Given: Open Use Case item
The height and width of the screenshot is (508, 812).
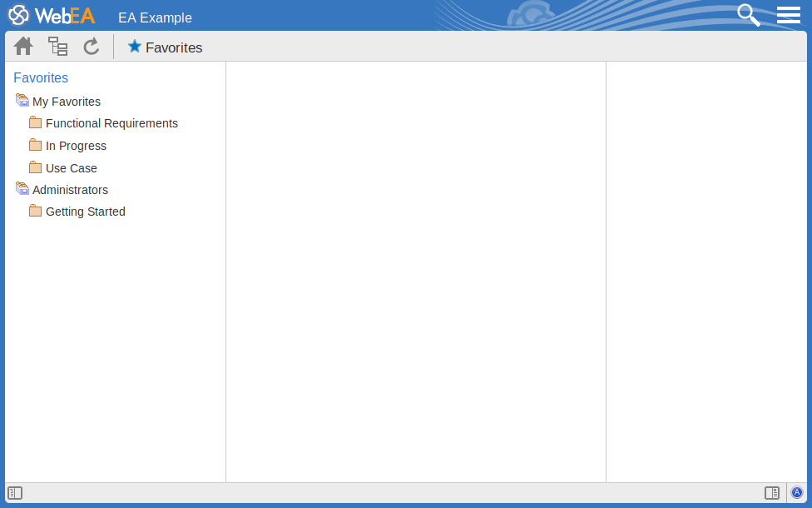Looking at the screenshot, I should (x=72, y=168).
